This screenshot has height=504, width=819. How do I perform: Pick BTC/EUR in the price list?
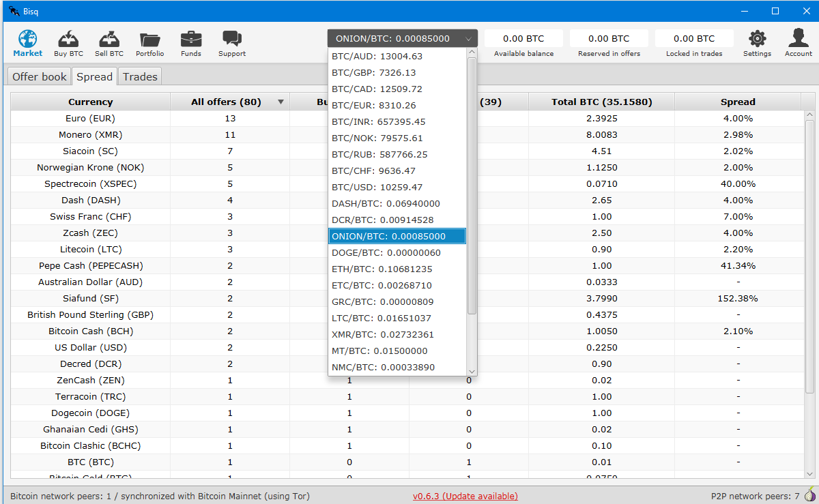(x=397, y=105)
